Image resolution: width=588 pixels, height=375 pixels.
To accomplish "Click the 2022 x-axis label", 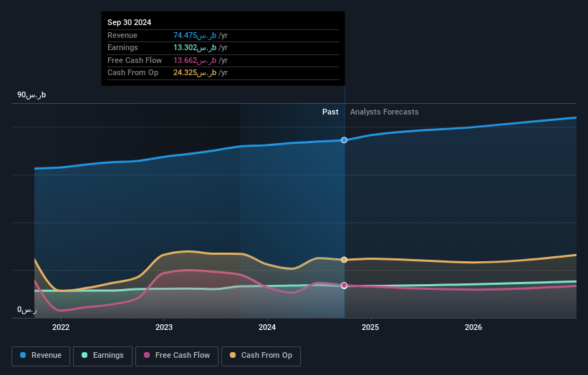I will pyautogui.click(x=61, y=328).
